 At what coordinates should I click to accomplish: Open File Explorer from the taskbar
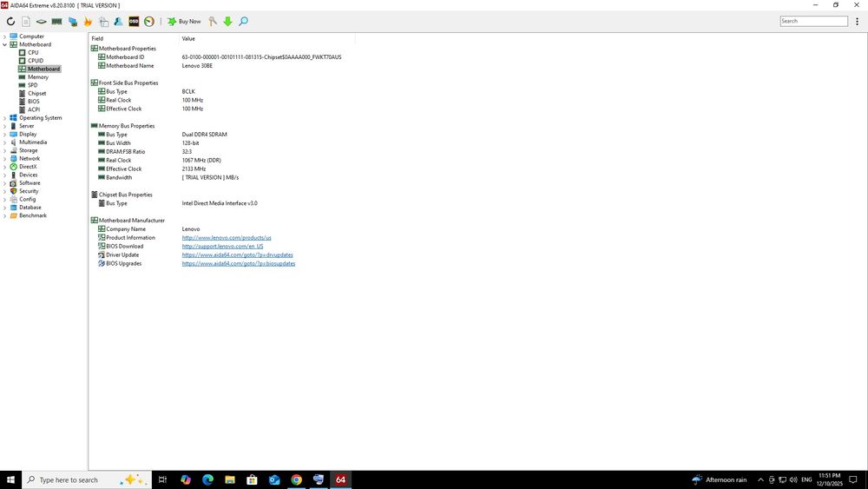230,479
